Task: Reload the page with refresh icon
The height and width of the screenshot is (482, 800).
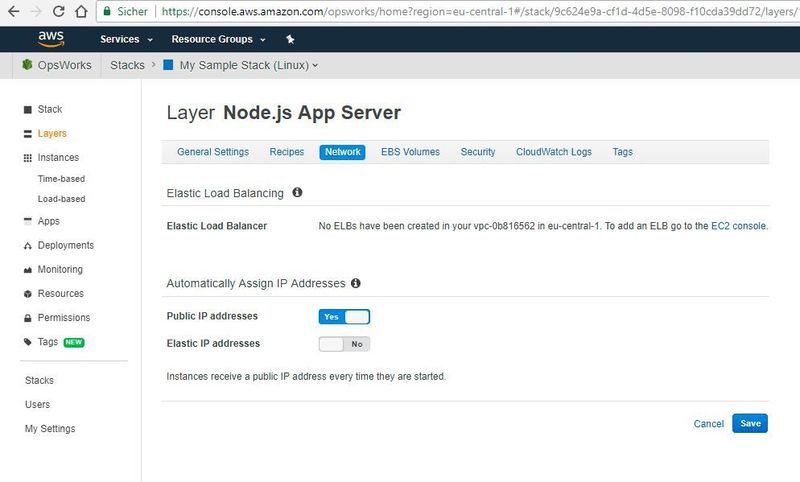Action: pos(59,11)
